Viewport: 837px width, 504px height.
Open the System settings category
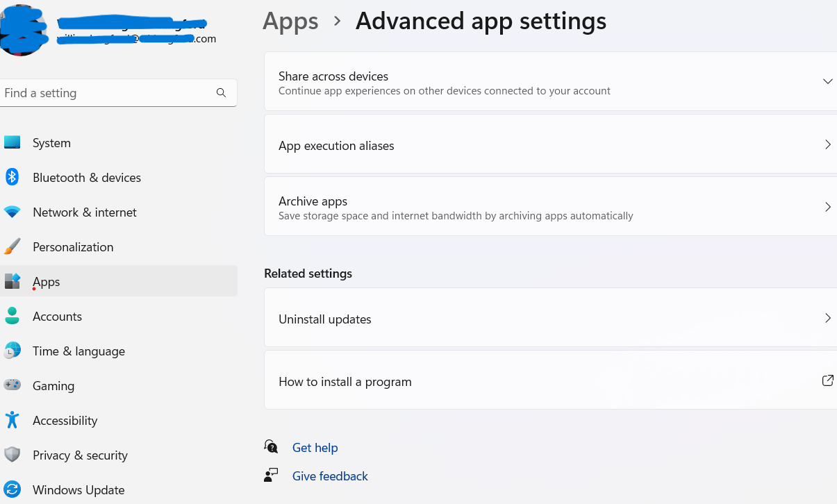51,143
